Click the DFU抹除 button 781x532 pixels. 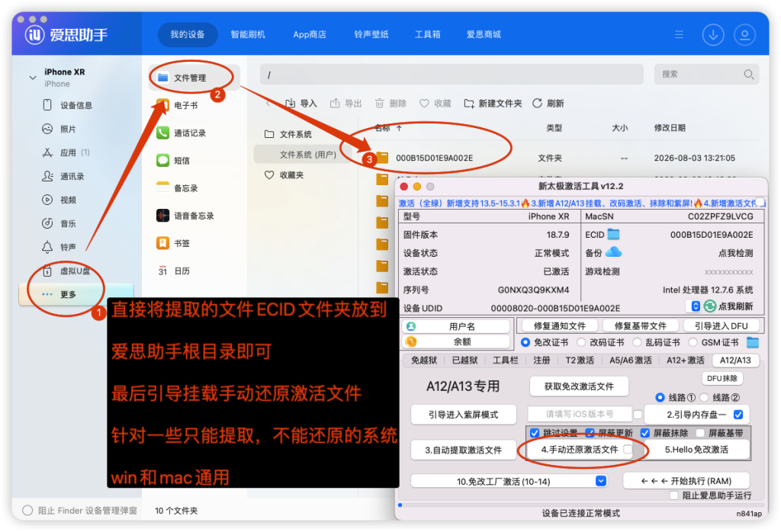(722, 378)
